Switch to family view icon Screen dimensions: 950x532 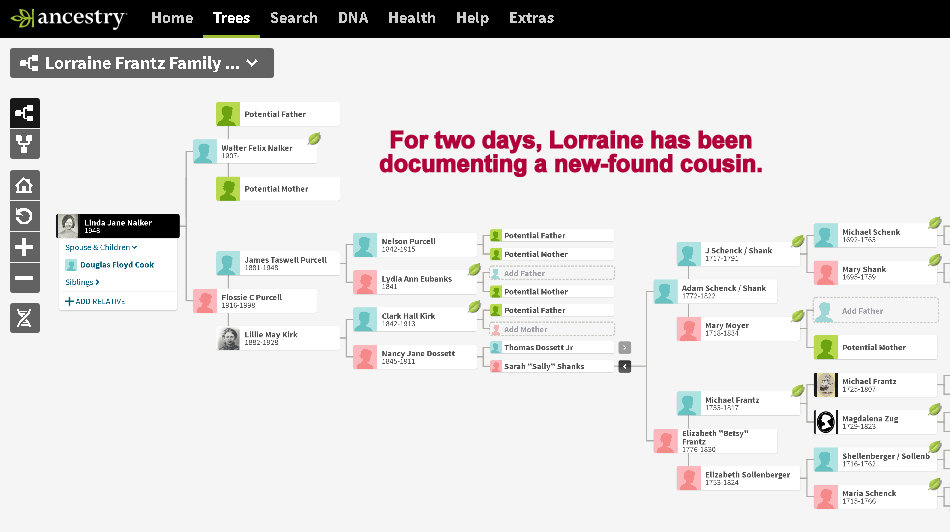pyautogui.click(x=25, y=144)
